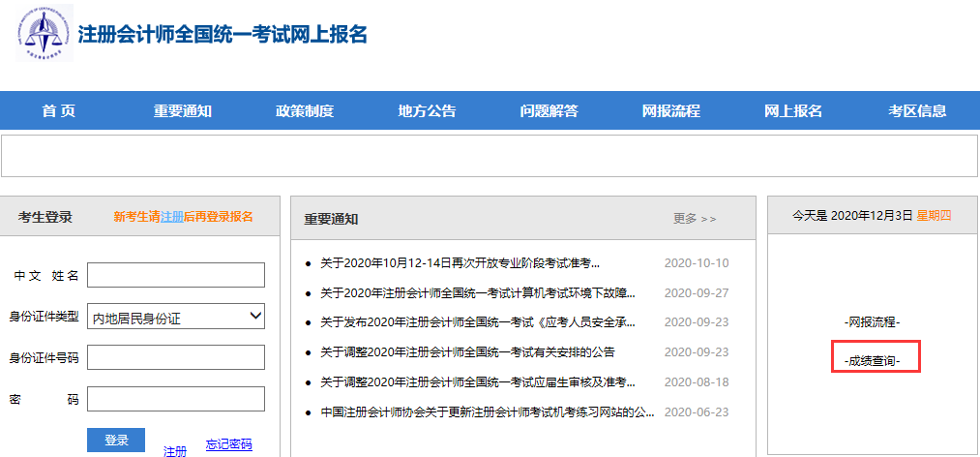980x457 pixels.
Task: Open 问题解答 from the navigation bar
Action: tap(549, 110)
